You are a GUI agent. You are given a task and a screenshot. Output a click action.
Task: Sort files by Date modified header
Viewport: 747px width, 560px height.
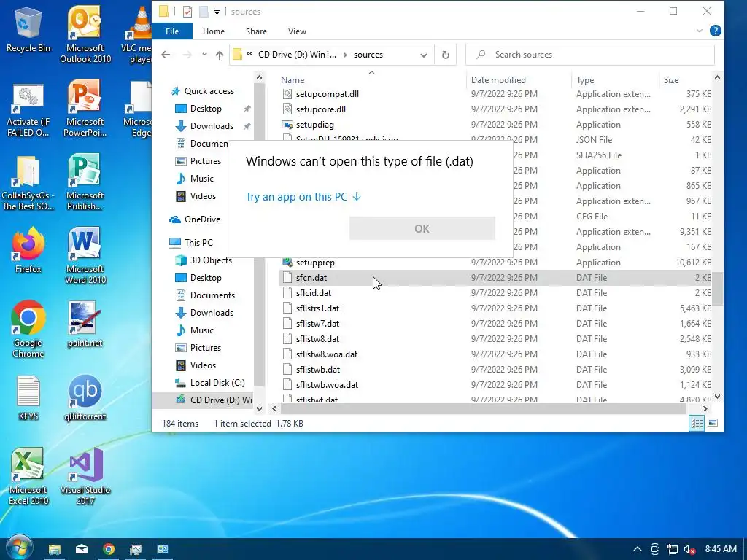[x=519, y=80]
